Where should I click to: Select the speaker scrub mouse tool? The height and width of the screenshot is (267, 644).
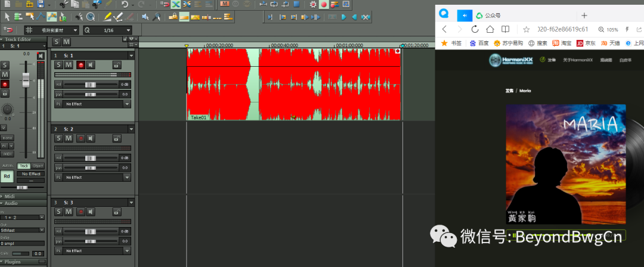click(145, 17)
